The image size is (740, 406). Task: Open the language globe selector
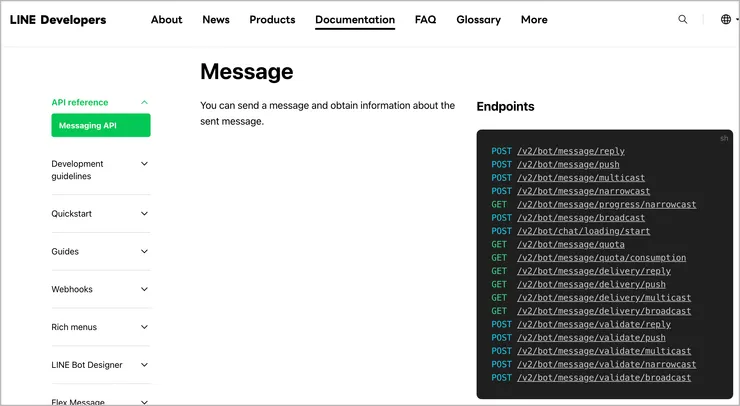click(726, 19)
